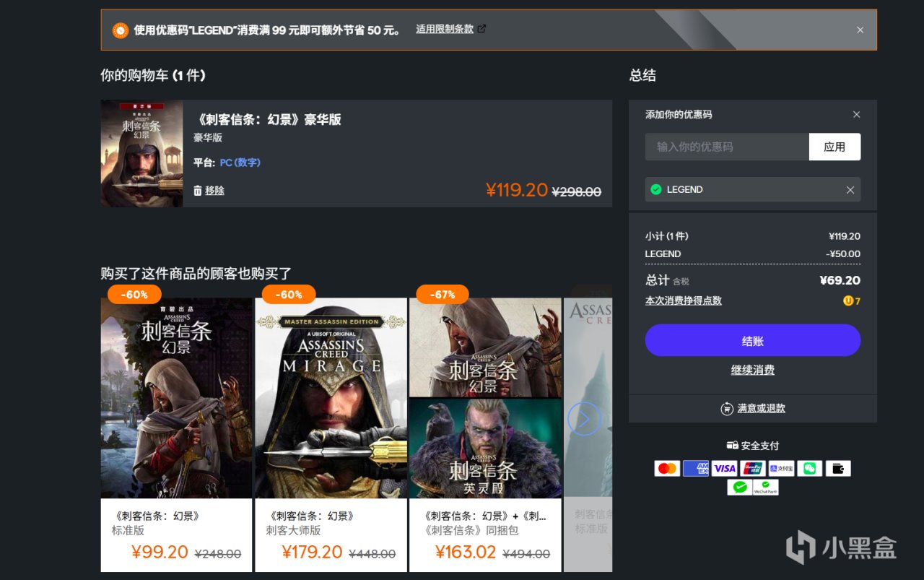The height and width of the screenshot is (580, 924).
Task: Advance the recommendations carousel with the arrow
Action: click(x=584, y=418)
